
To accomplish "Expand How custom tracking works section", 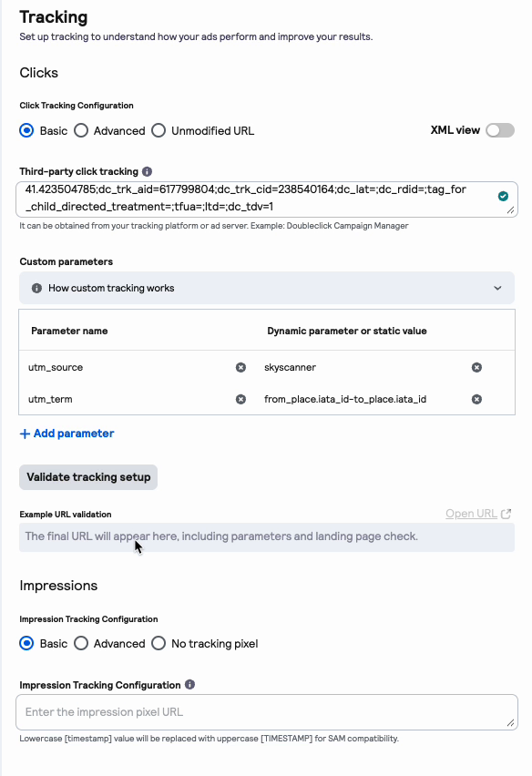I will tap(267, 288).
